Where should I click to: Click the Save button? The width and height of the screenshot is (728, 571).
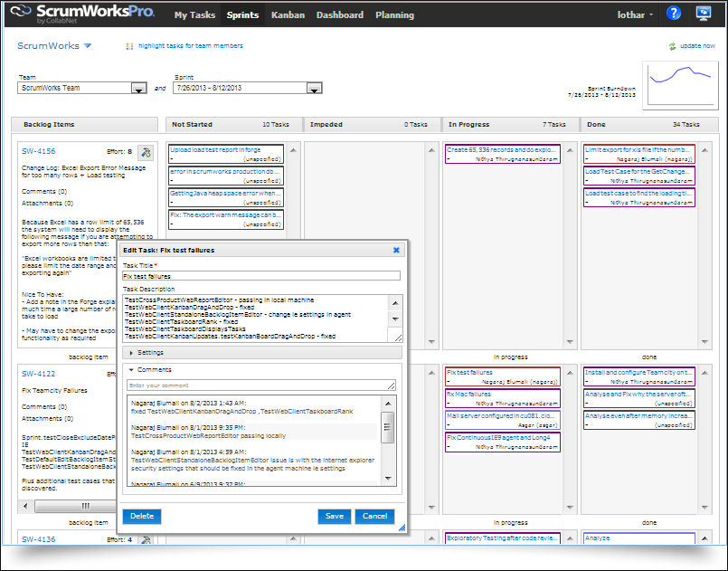click(334, 516)
